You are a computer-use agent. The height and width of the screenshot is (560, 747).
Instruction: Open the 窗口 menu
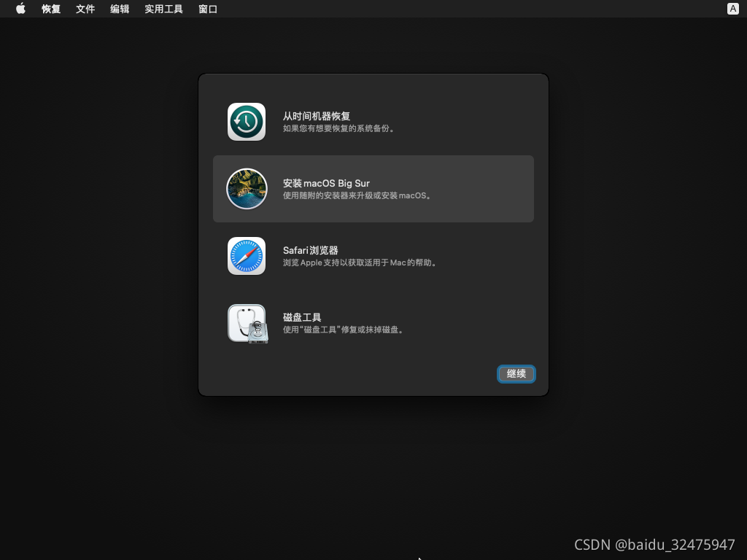coord(208,9)
